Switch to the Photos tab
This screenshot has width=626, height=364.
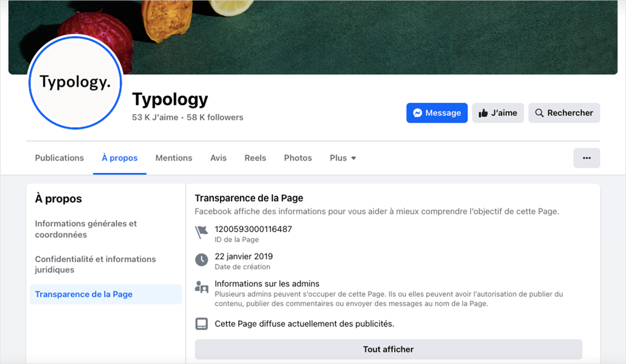point(298,158)
